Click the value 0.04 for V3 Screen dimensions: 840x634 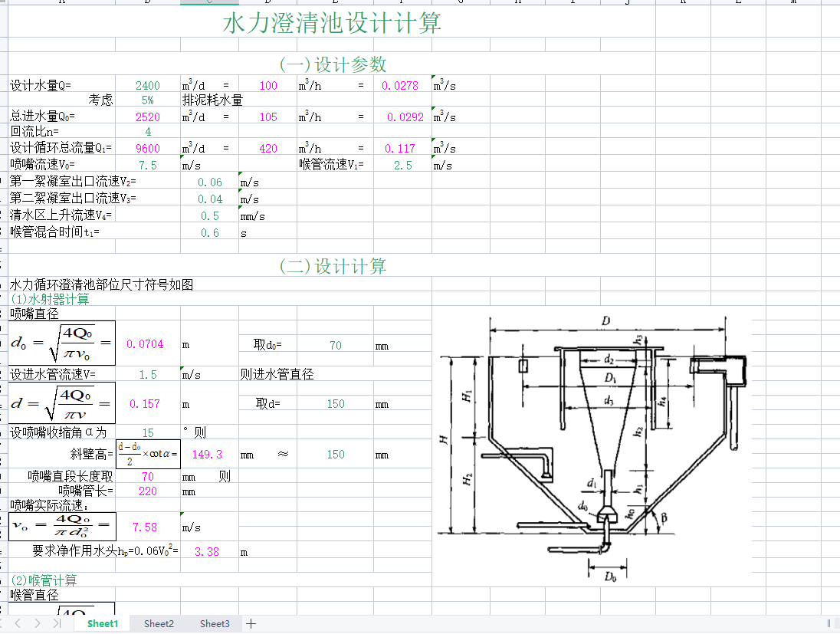209,199
